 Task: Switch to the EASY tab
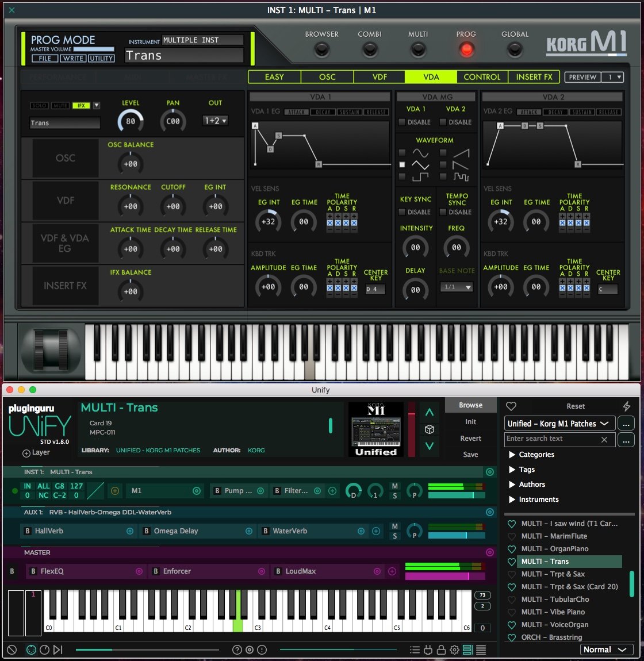coord(274,77)
